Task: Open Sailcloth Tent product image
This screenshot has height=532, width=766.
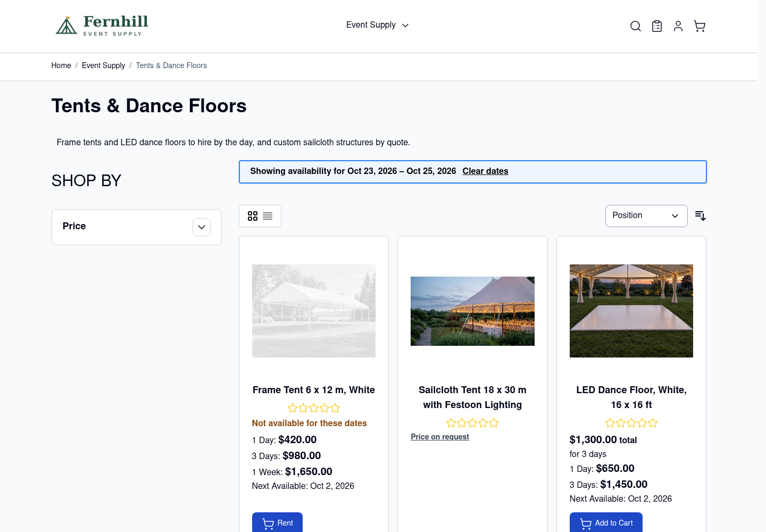Action: pyautogui.click(x=472, y=311)
